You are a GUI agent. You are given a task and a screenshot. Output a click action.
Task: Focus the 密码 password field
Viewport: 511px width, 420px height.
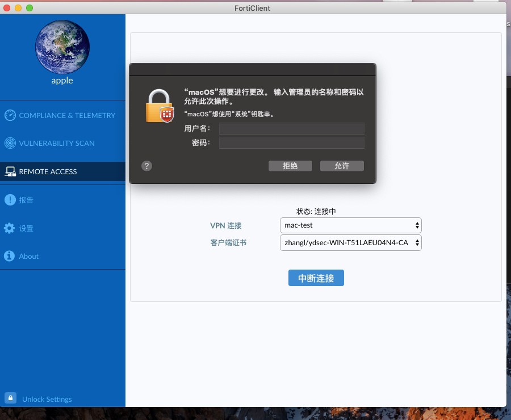(x=292, y=142)
